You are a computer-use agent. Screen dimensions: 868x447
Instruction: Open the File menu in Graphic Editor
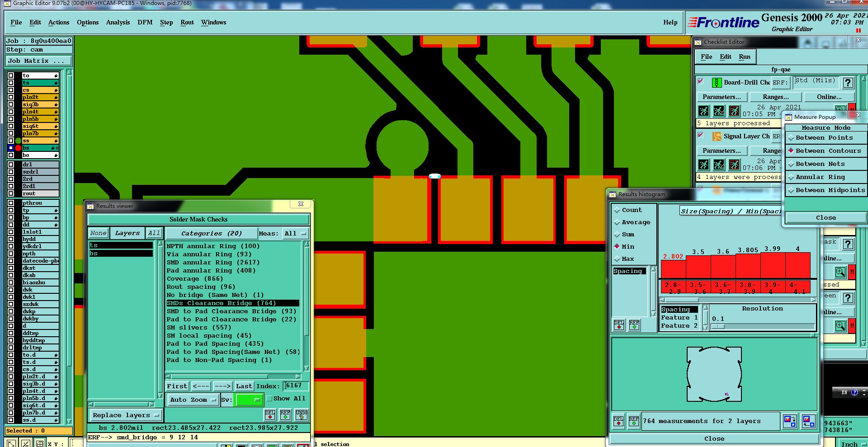(16, 23)
